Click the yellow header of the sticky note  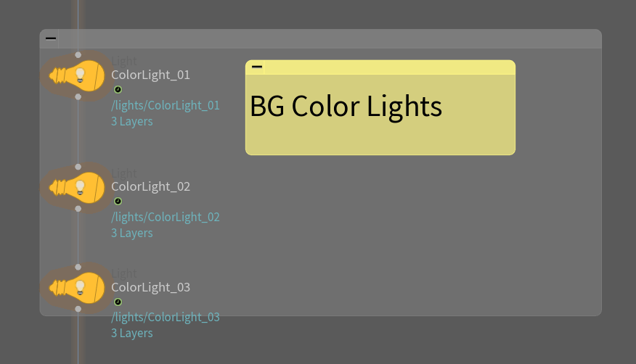coord(385,67)
